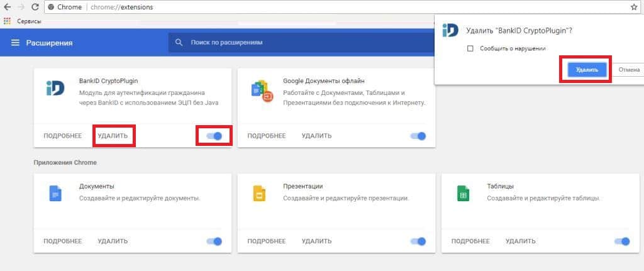Click the dialog text Удалить "BankID CryptoPlugin"?
The width and height of the screenshot is (644, 271).
[519, 31]
